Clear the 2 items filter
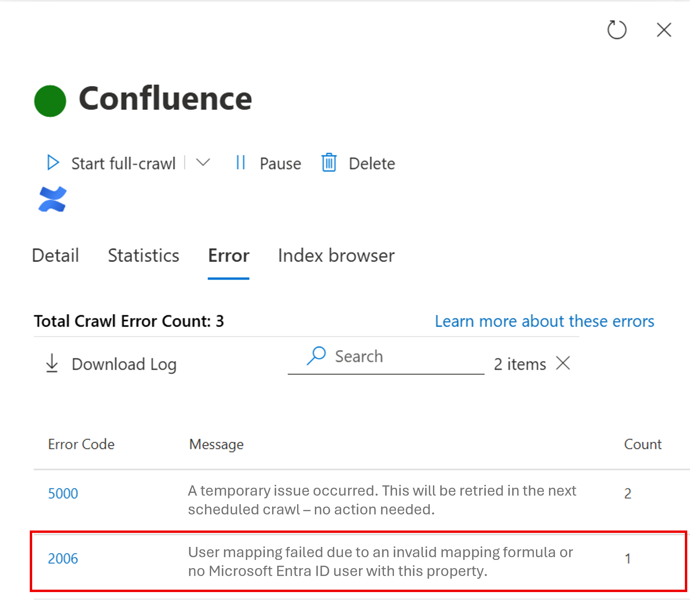 pos(563,364)
